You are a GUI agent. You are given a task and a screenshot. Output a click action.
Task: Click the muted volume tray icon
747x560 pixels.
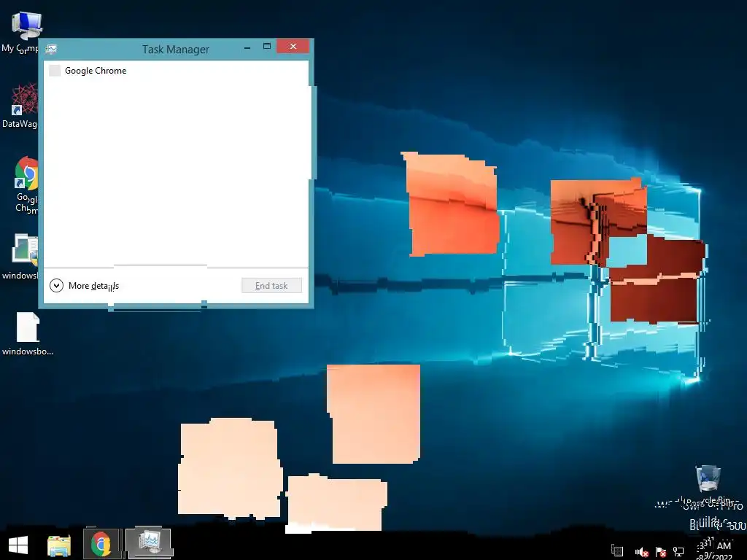[x=641, y=552]
